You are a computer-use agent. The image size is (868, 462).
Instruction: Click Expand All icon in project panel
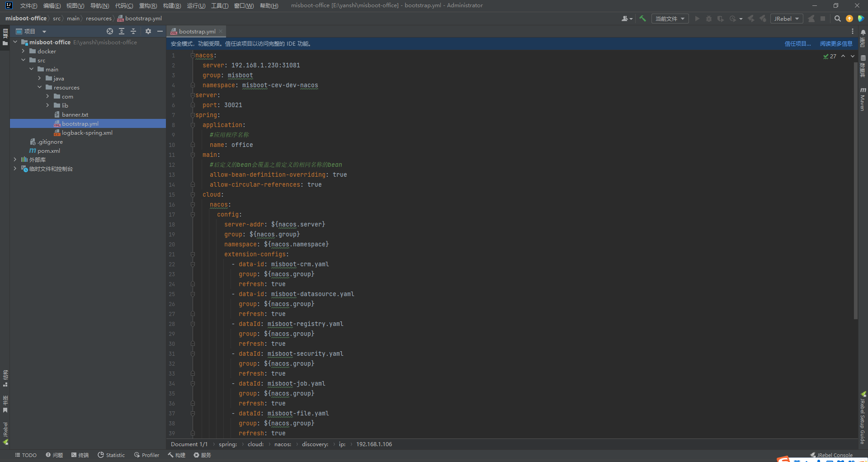tap(122, 31)
